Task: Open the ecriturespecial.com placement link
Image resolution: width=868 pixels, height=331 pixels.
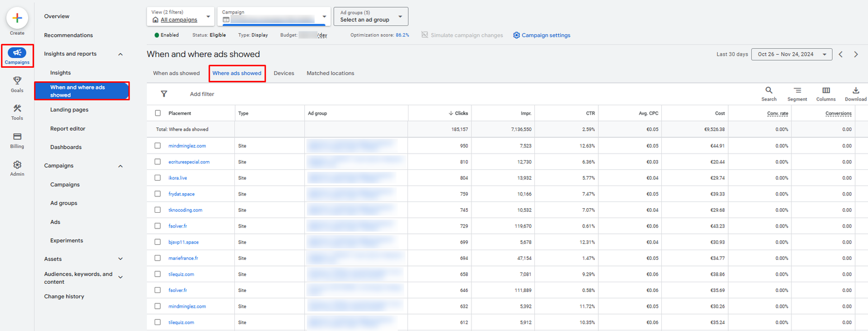Action: [189, 162]
